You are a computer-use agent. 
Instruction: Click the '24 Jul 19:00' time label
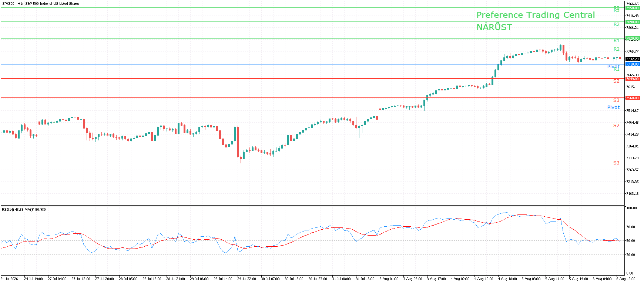[33, 279]
